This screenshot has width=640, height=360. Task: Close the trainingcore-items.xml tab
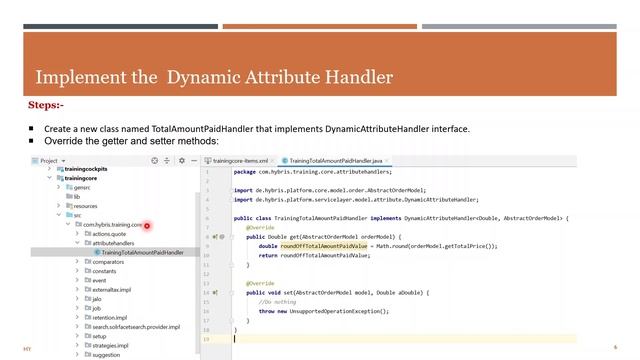click(x=272, y=161)
